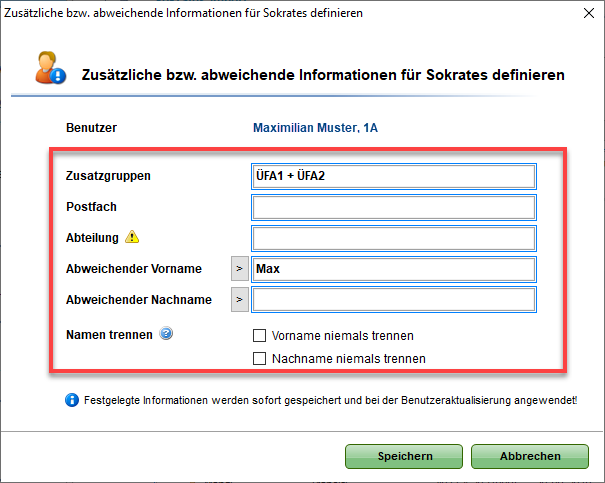Click the user info icon in the header

(x=51, y=68)
